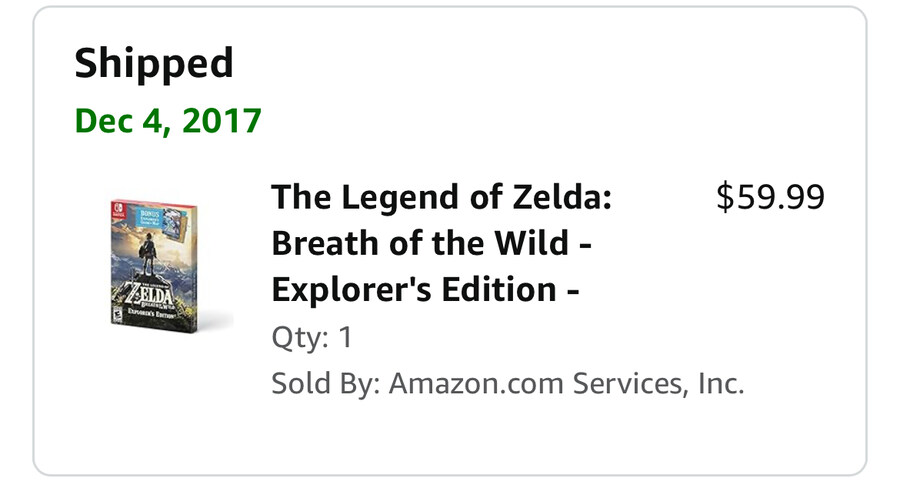The width and height of the screenshot is (900, 495).
Task: Click the ESRB E rating badge on cover
Action: (118, 312)
